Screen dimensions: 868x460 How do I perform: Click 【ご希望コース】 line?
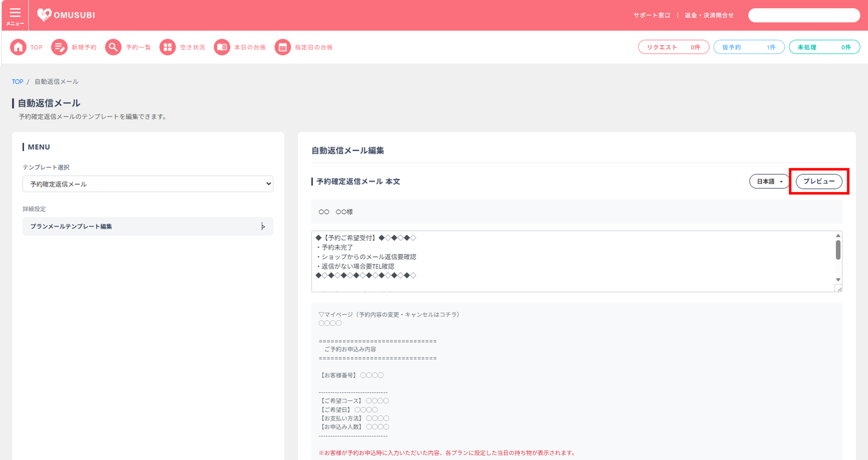point(354,401)
